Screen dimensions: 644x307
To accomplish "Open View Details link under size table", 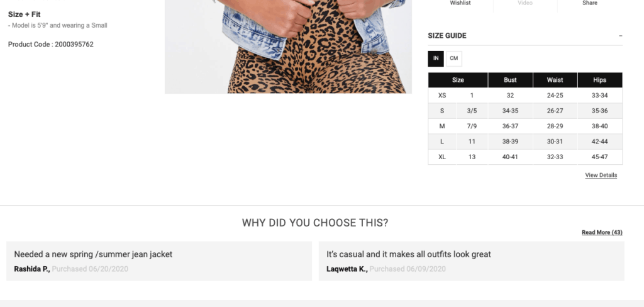I will tap(601, 175).
